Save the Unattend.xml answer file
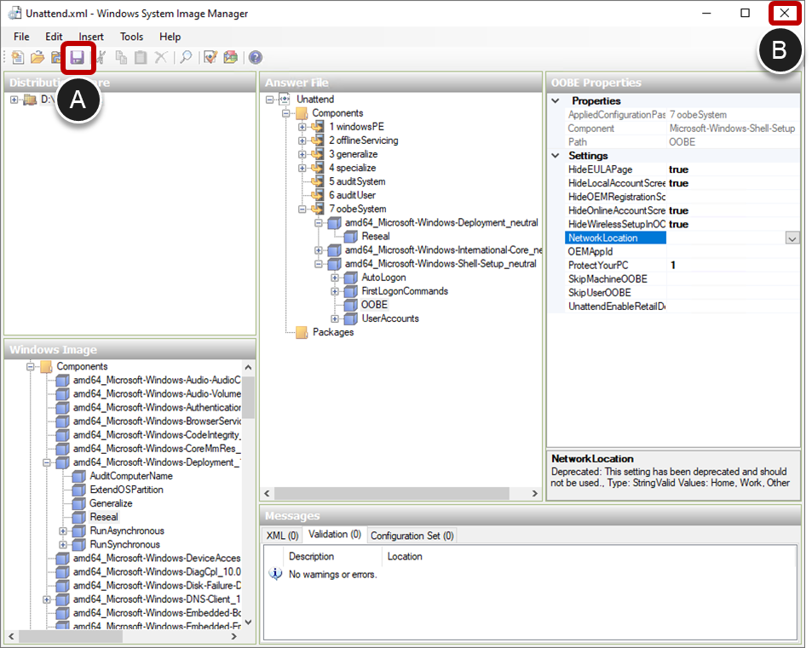 pos(78,57)
